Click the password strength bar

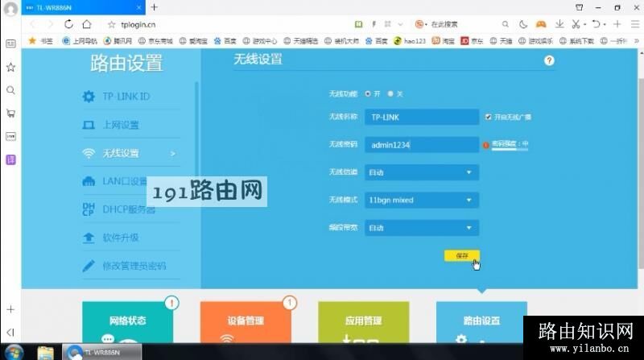tap(510, 150)
